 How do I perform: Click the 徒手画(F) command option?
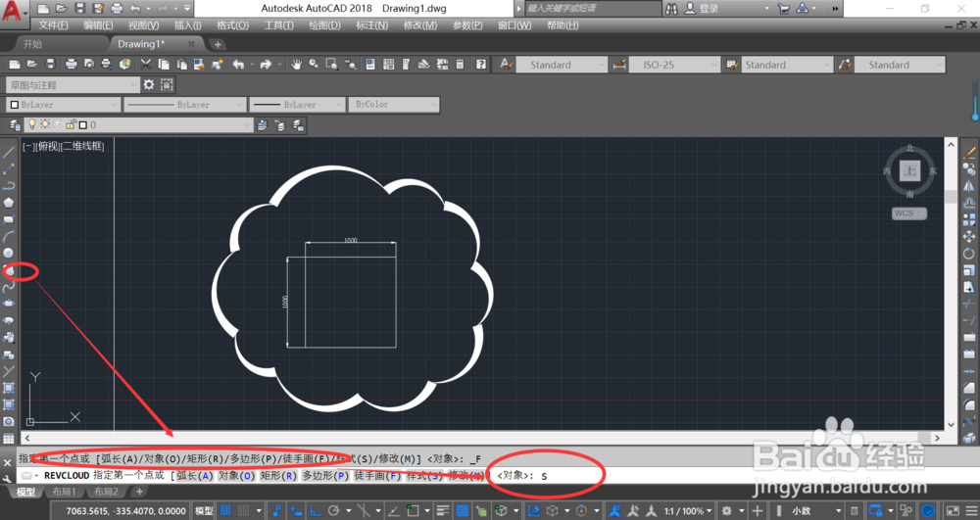click(x=377, y=476)
